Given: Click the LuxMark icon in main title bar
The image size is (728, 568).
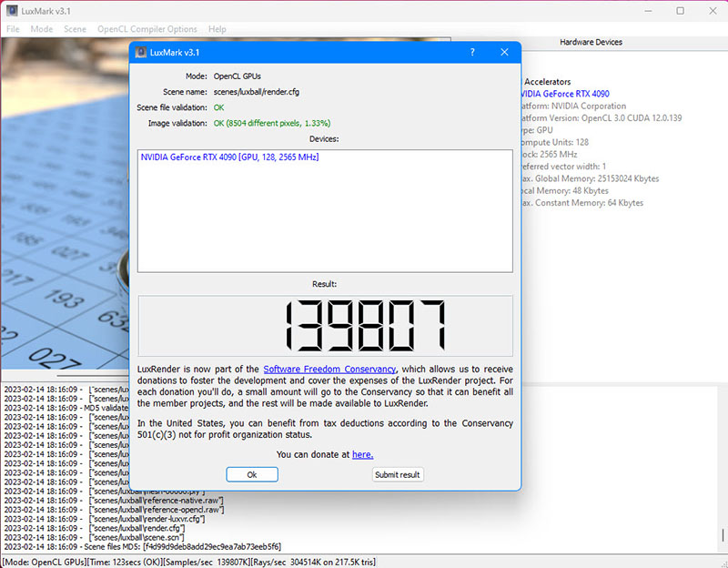Looking at the screenshot, I should [12, 11].
